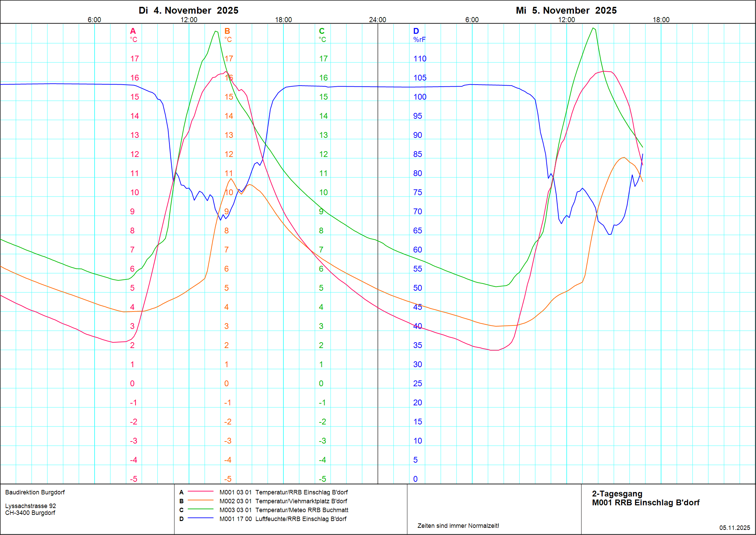Viewport: 756px width, 535px height.
Task: Click the orange axis letter B
Action: [x=227, y=31]
